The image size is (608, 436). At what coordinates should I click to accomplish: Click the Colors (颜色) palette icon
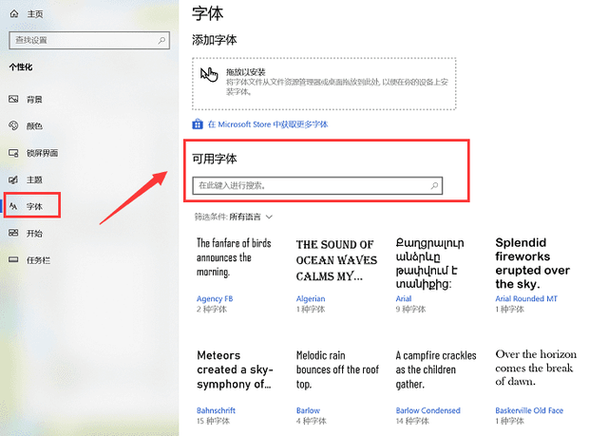click(12, 126)
